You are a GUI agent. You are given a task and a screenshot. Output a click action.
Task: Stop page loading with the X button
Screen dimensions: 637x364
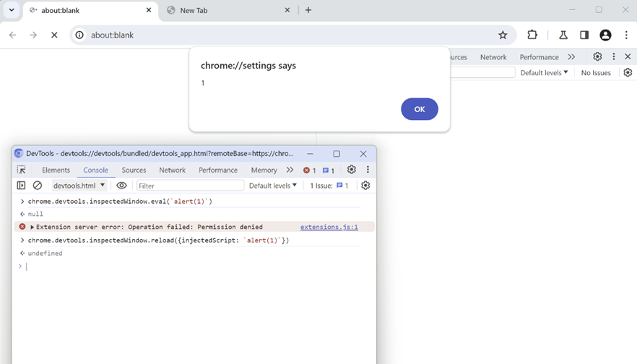point(54,35)
